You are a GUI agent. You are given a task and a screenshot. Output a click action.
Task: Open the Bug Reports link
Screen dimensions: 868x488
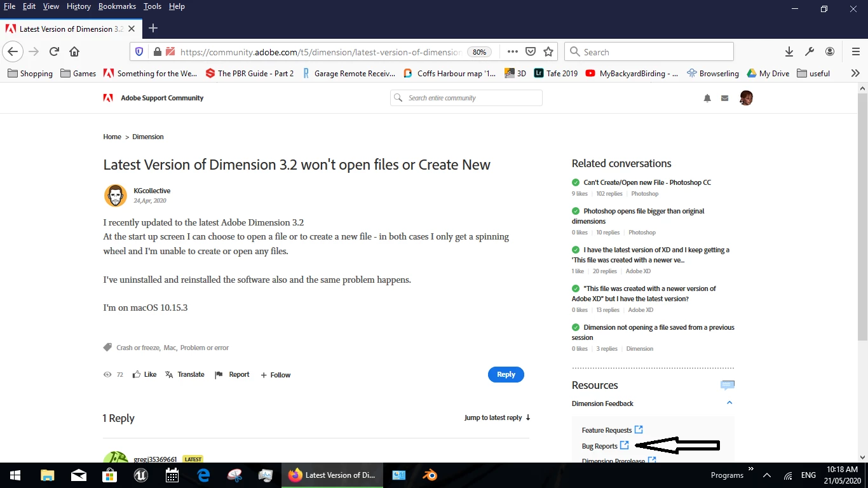click(x=606, y=446)
